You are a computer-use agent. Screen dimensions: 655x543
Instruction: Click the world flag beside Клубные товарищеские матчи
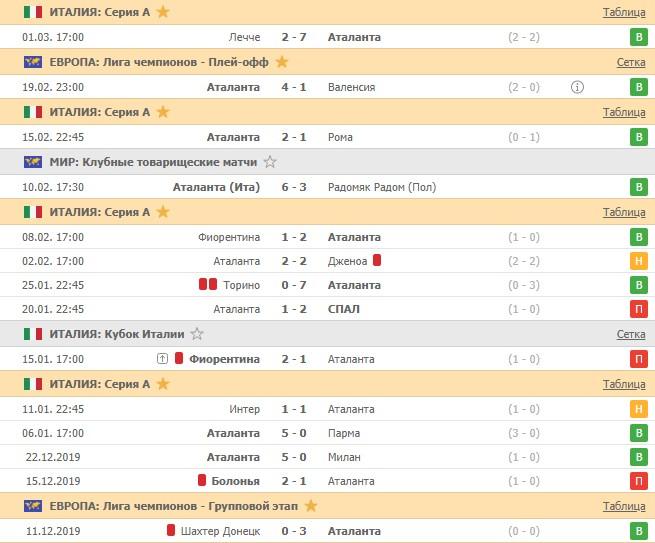pos(32,162)
